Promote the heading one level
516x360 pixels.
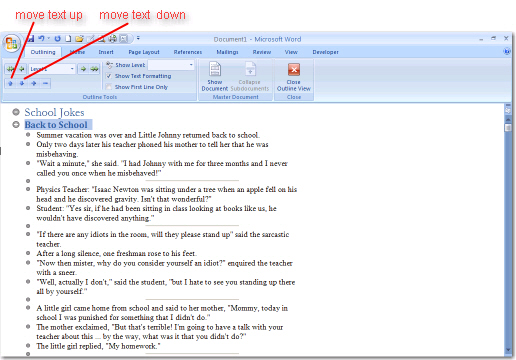pyautogui.click(x=21, y=69)
